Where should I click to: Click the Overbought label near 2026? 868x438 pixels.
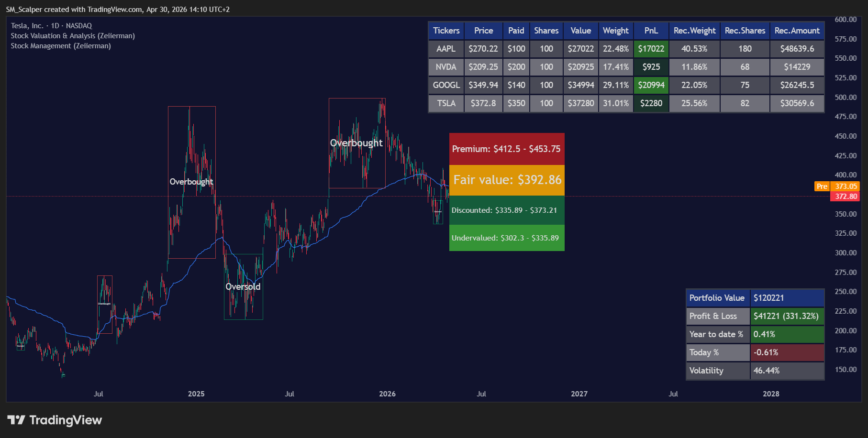356,143
